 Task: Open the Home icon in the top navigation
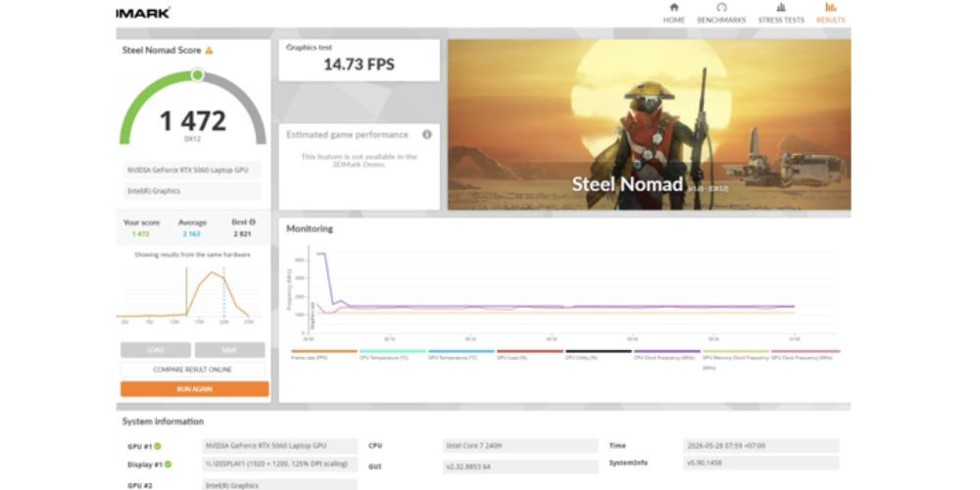674,8
